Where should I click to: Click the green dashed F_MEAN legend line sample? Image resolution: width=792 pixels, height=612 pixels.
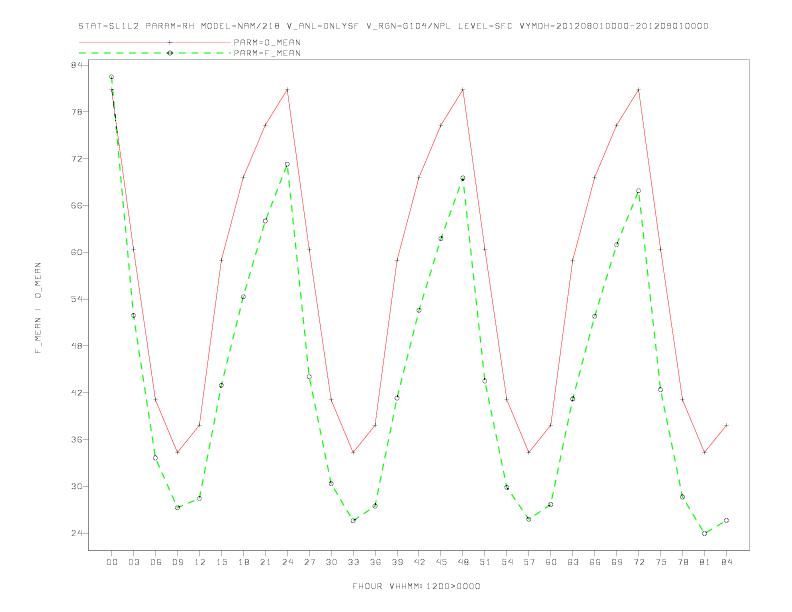coord(155,53)
